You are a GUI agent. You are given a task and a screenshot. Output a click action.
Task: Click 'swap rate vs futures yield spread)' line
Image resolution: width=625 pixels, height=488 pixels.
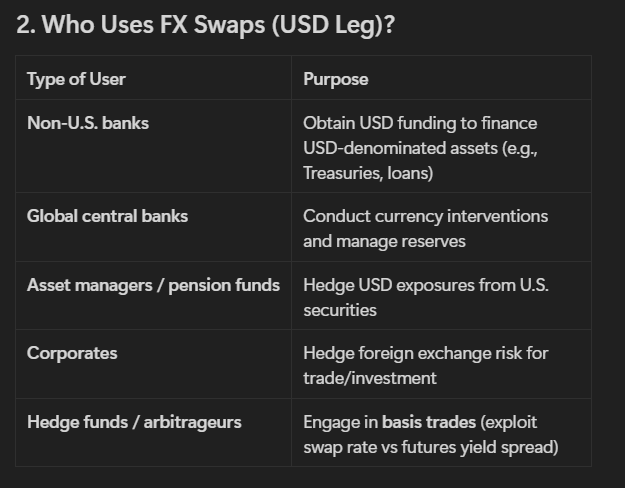point(431,447)
